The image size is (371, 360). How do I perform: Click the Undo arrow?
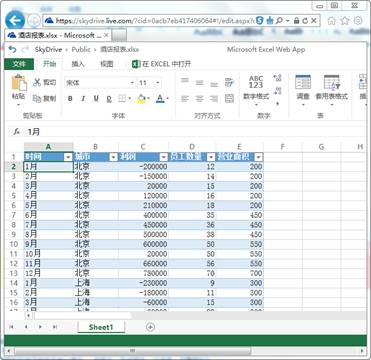tap(13, 49)
